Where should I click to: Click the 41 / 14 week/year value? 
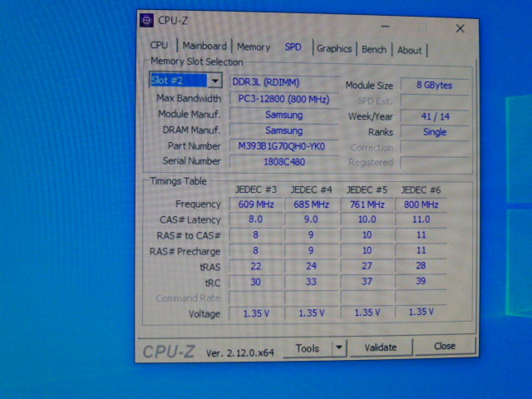435,116
